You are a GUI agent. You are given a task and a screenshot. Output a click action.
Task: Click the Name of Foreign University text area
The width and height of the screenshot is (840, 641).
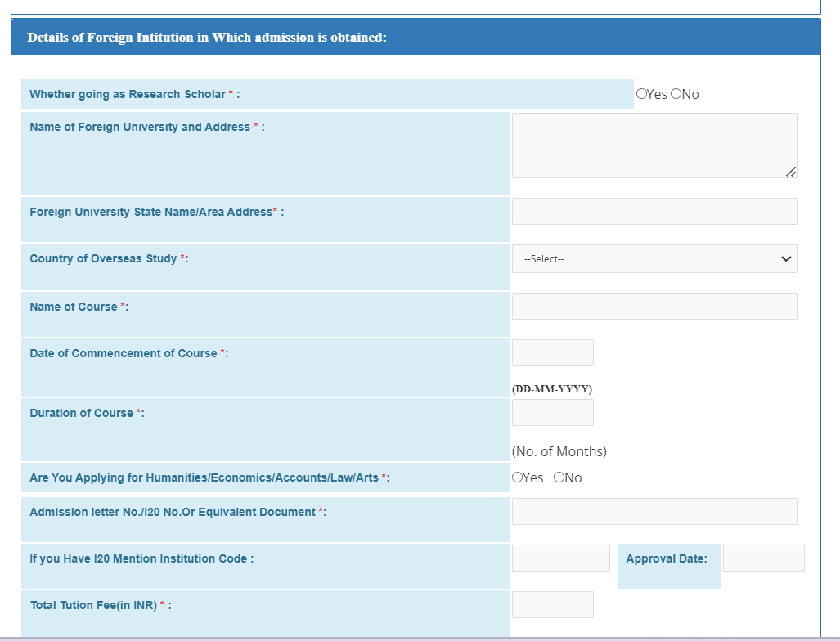click(654, 145)
